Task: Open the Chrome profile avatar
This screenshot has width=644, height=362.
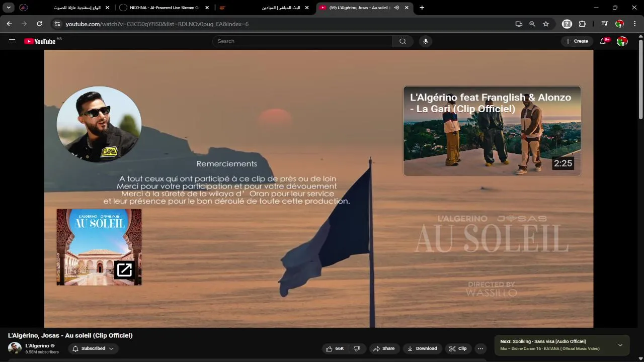Action: click(x=620, y=24)
